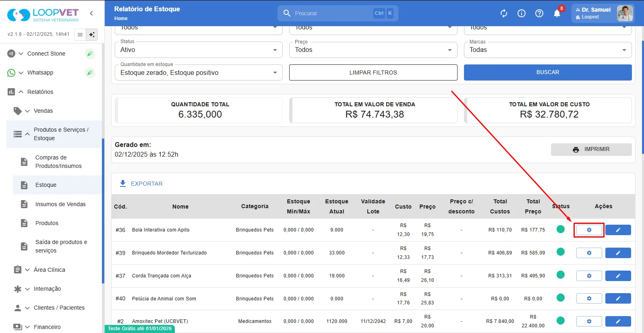The image size is (644, 333).
Task: Click the sidebar hamburger menu icon
Action: click(80, 35)
